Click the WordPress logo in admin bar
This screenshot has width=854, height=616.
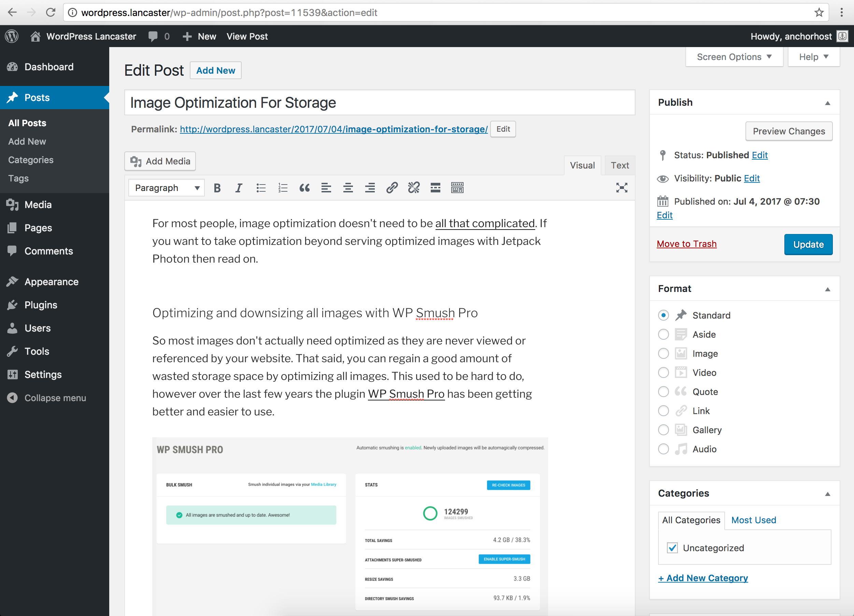12,36
